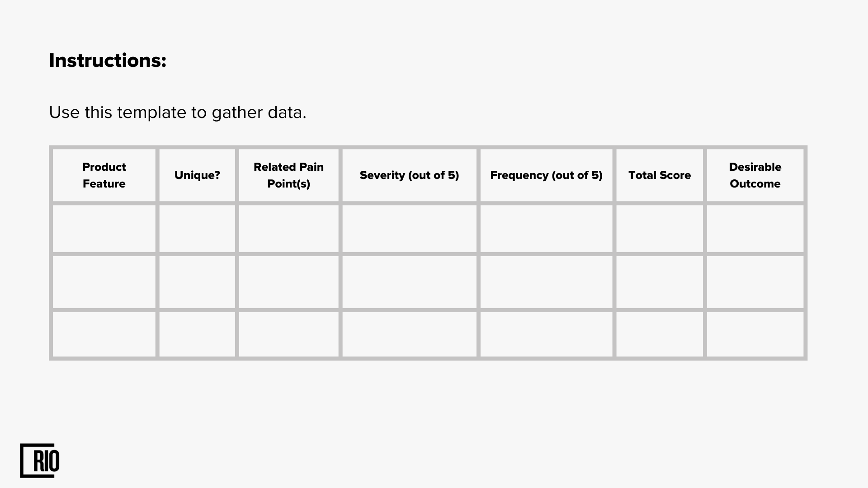Click the Frequency (out of 5) header
Viewport: 868px width, 488px height.
[x=546, y=175]
